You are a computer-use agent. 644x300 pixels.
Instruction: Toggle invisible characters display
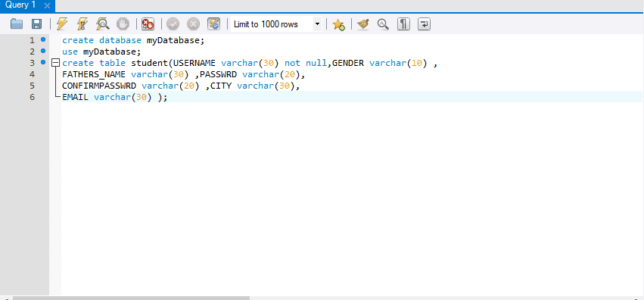point(404,23)
